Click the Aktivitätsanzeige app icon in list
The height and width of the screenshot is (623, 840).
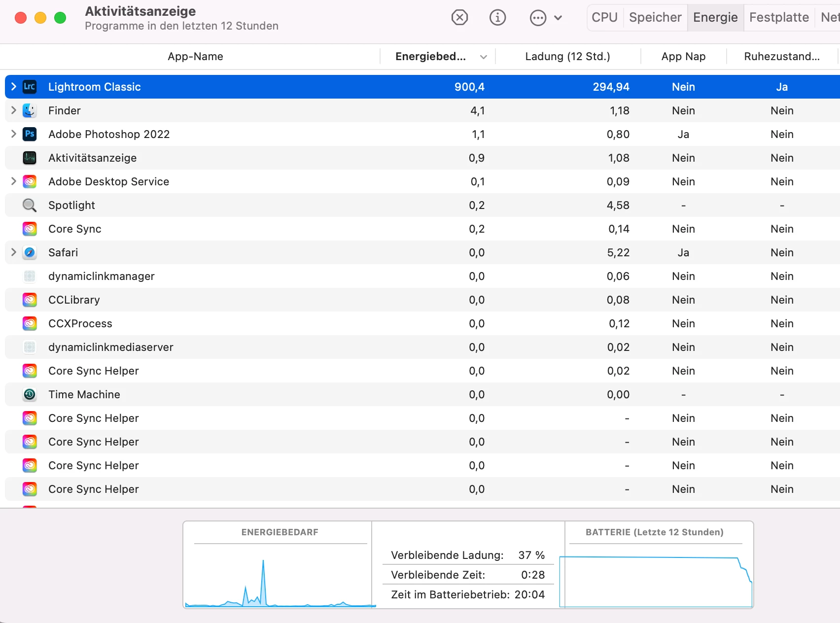pyautogui.click(x=30, y=158)
